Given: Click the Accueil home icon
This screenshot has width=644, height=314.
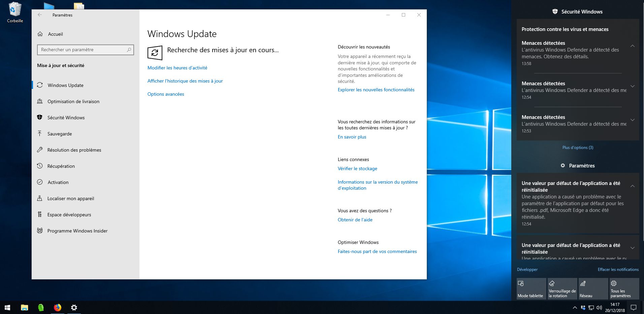Looking at the screenshot, I should coord(40,34).
